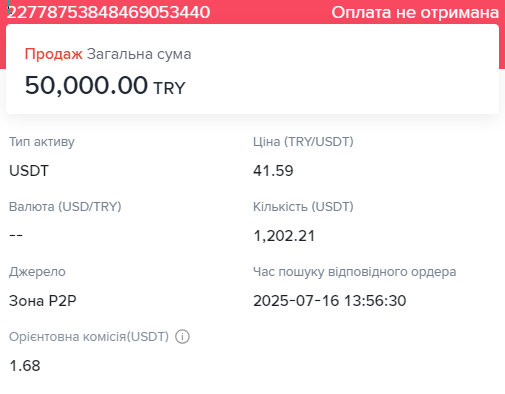
Task: Select the 50,000.00 TRY total amount
Action: [x=105, y=85]
